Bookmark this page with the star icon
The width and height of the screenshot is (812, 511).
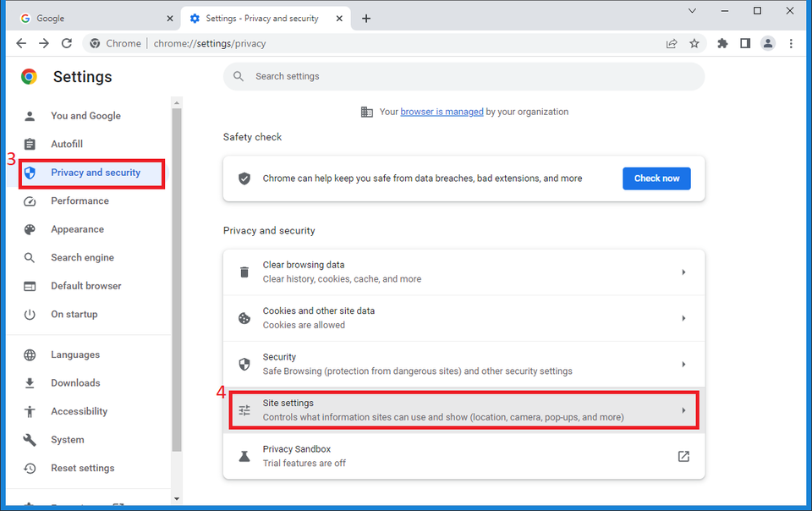[694, 43]
